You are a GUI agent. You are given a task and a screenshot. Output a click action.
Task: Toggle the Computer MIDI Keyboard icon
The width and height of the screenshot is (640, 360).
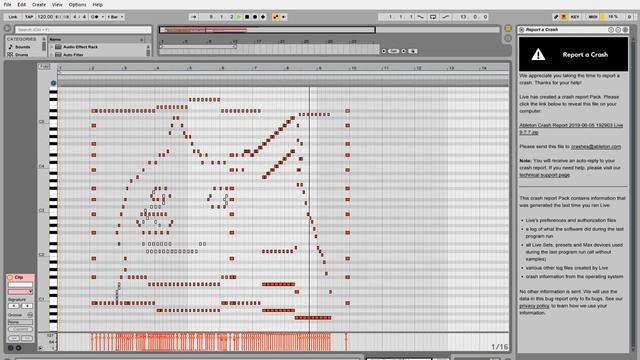564,17
